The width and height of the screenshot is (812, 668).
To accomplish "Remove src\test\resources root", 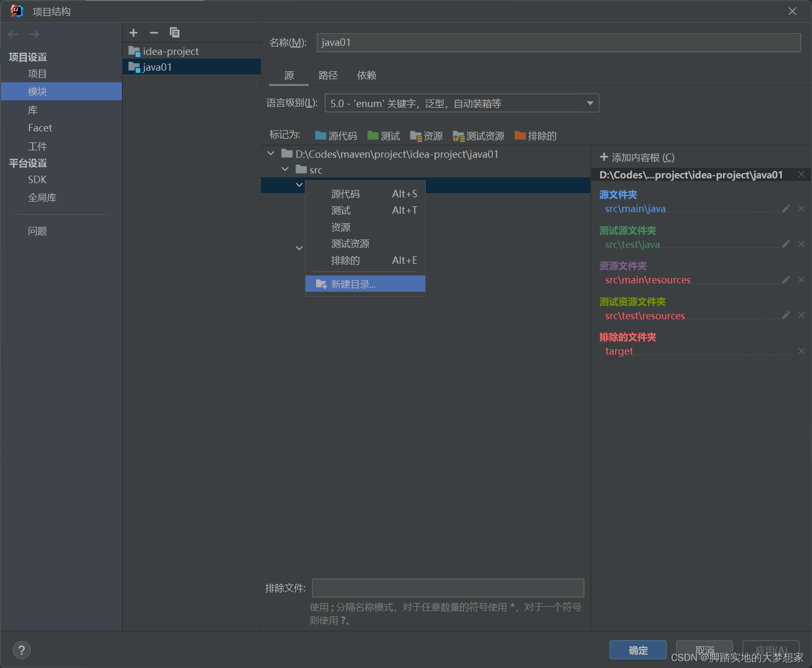I will point(801,316).
